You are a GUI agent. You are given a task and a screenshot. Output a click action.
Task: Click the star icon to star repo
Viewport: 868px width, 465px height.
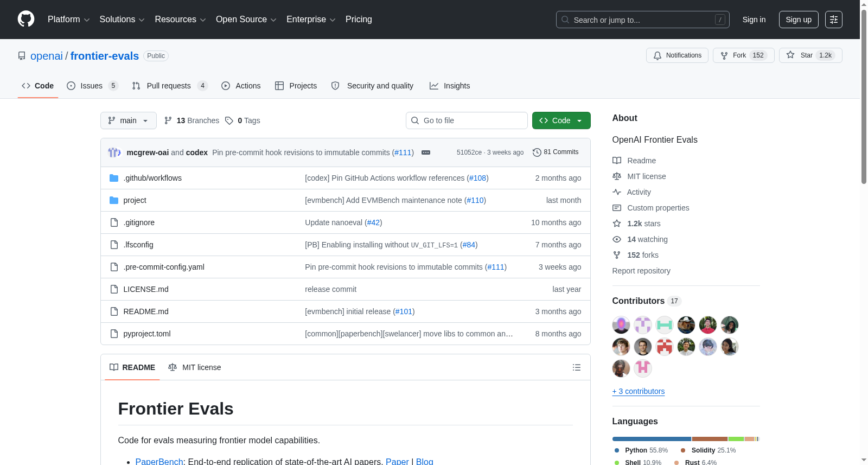(x=790, y=55)
